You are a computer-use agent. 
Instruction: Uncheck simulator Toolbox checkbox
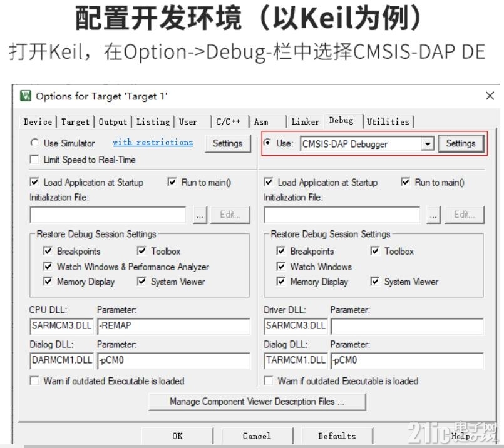click(141, 251)
